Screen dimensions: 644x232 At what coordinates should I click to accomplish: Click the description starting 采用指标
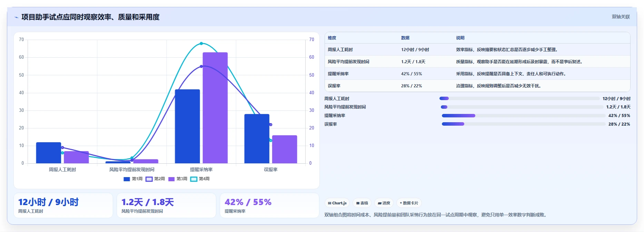pyautogui.click(x=511, y=74)
